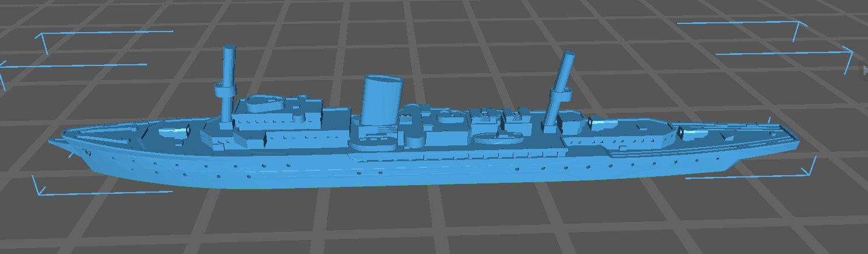Screen dimensions: 868x254
Task: Click the slanted aft mast of the ship
Action: click(x=561, y=76)
